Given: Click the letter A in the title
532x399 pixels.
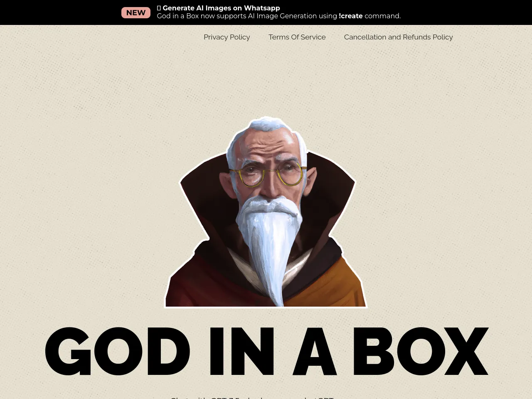Looking at the screenshot, I should 315,351.
